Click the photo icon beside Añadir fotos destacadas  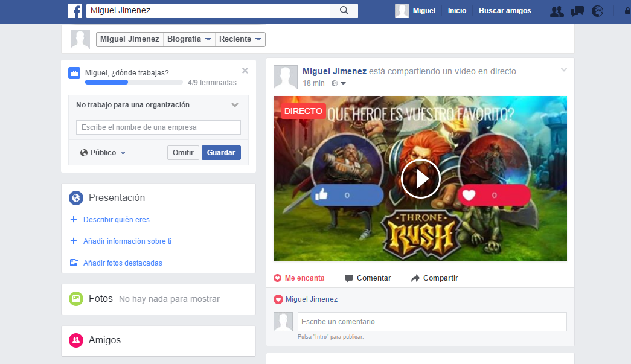[x=74, y=263]
